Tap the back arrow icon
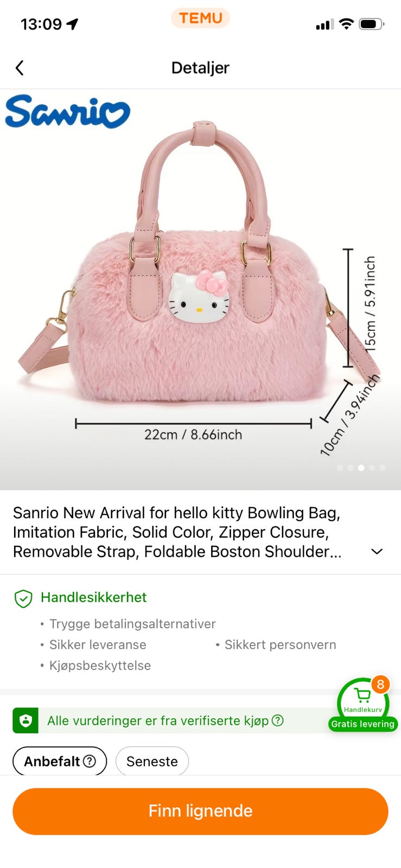Screen dimensions: 401x868 click(20, 68)
